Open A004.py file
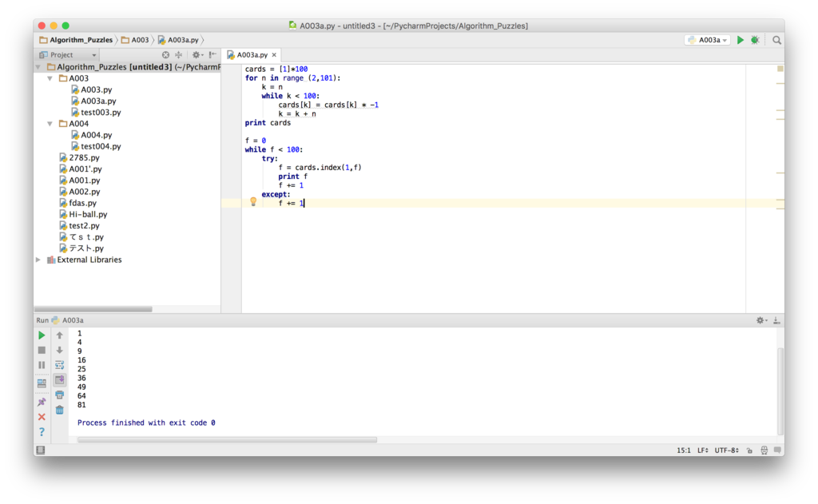 91,135
